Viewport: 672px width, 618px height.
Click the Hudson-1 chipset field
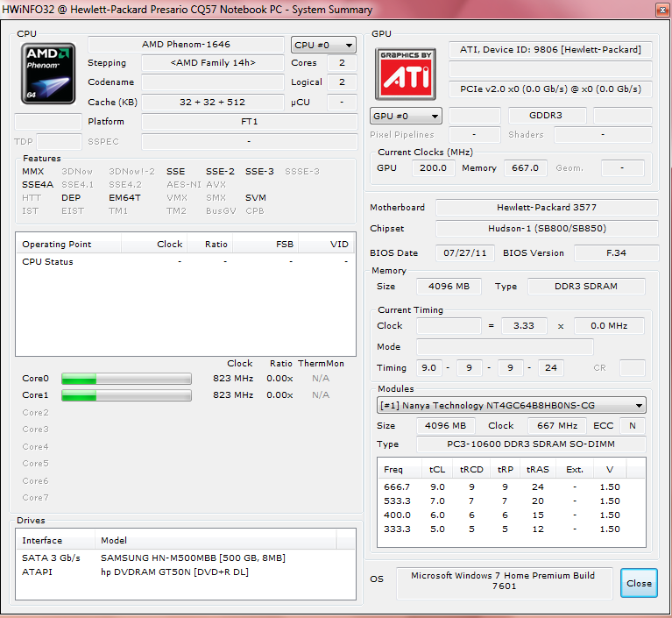[547, 229]
